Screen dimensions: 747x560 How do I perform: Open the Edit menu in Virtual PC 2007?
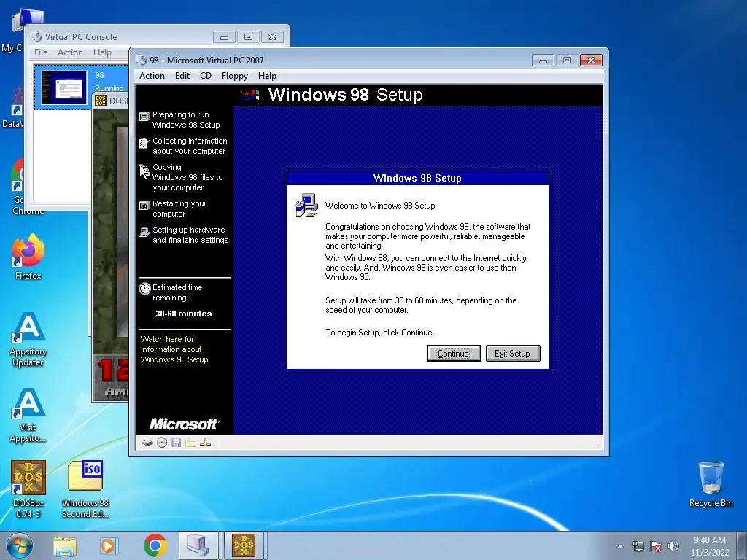tap(182, 76)
